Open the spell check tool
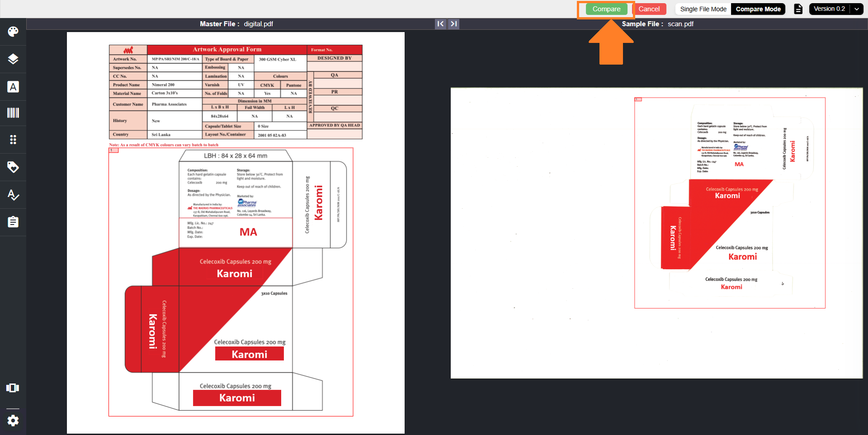This screenshot has height=435, width=868. click(13, 195)
